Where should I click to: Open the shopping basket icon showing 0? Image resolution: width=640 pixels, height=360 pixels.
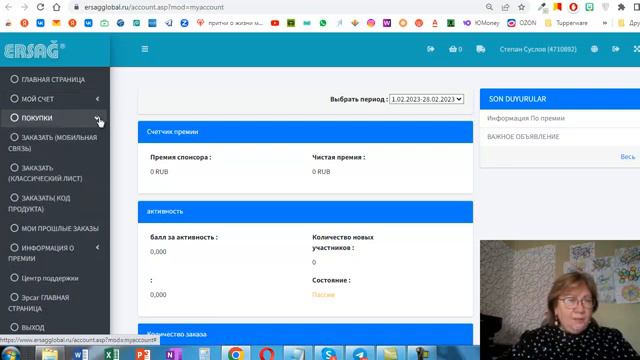[455, 49]
